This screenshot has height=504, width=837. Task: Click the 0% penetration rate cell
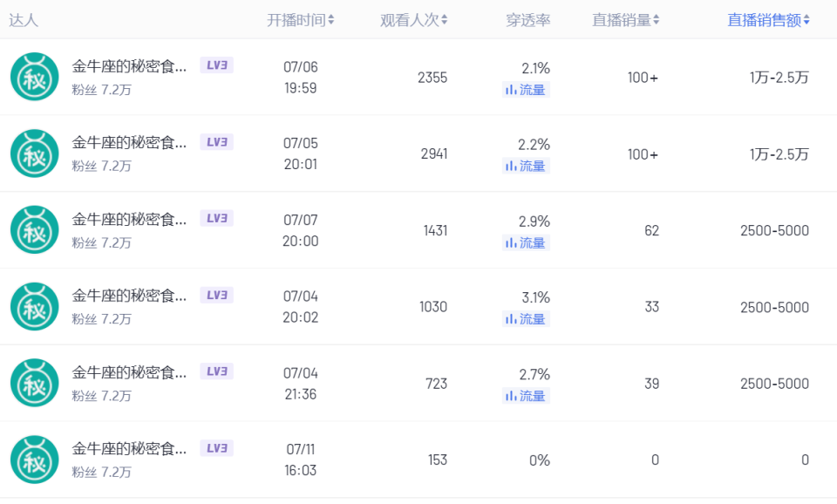click(x=539, y=460)
